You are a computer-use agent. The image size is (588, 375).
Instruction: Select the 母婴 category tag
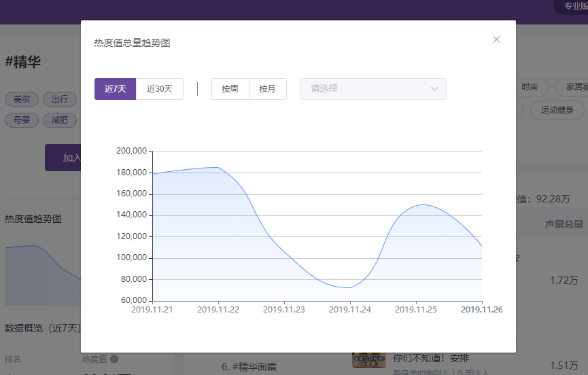22,120
